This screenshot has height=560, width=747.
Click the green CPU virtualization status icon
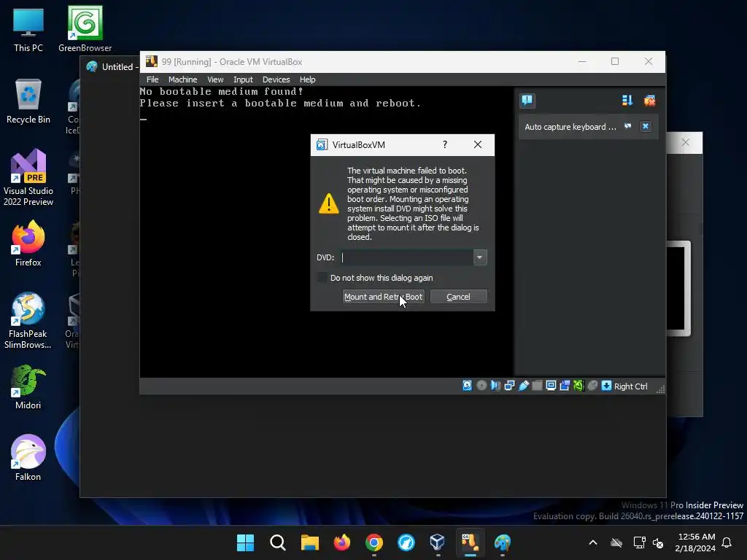pos(578,386)
